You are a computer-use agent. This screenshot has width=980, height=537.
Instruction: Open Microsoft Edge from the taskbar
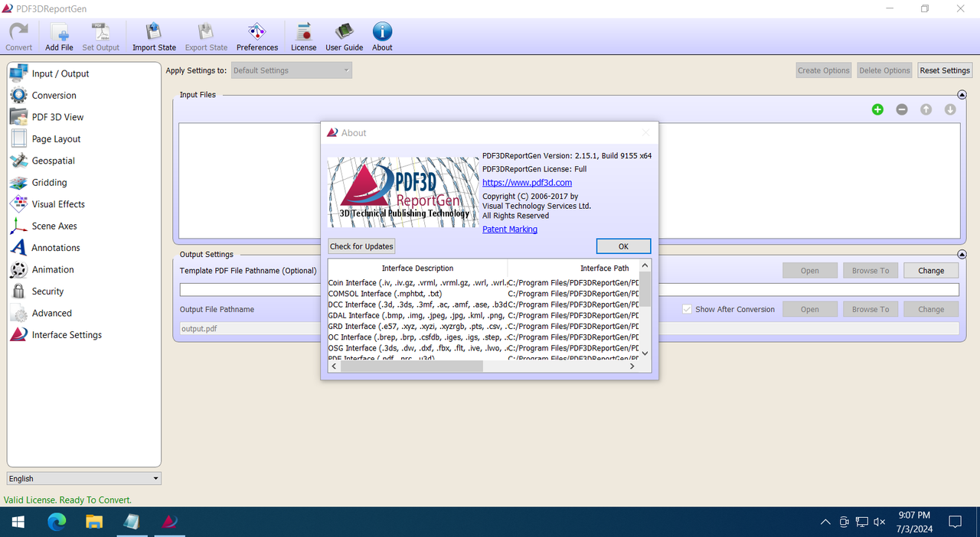tap(57, 522)
